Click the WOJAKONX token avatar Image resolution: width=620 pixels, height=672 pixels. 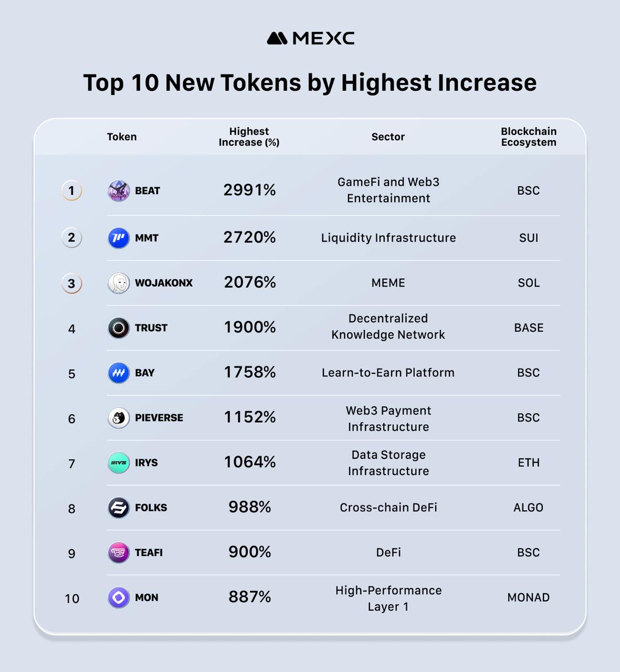119,283
